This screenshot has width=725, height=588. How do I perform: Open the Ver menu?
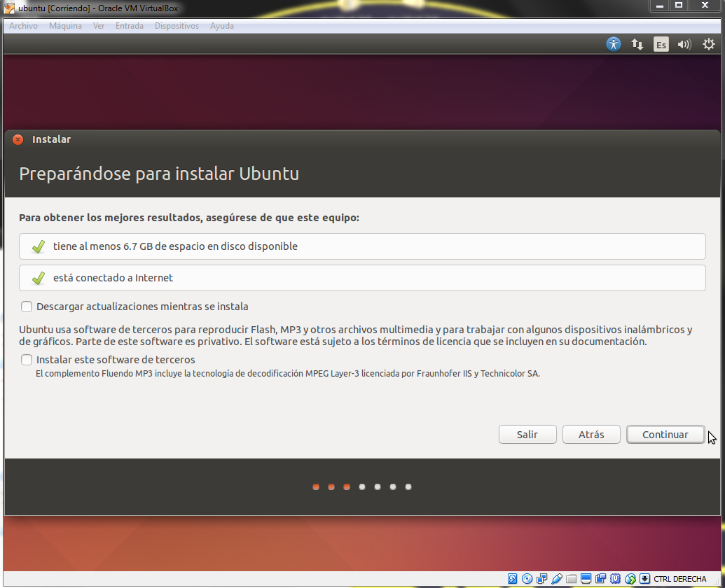[x=99, y=26]
